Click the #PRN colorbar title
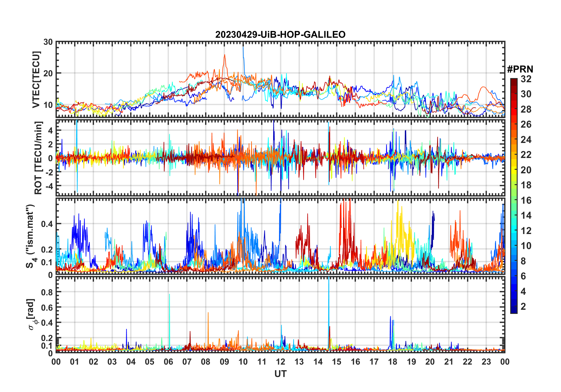The width and height of the screenshot is (561, 392). 520,69
